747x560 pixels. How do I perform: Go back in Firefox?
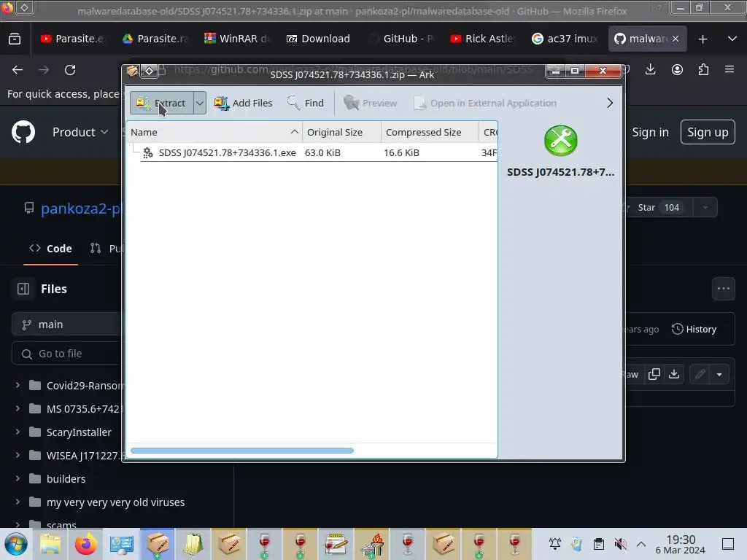[x=18, y=70]
